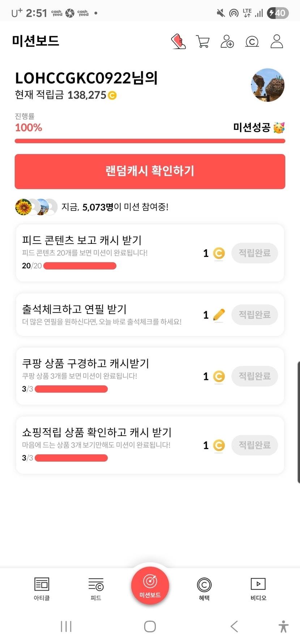Tap the red sneaker icon in header
This screenshot has height=644, width=300.
tap(178, 42)
